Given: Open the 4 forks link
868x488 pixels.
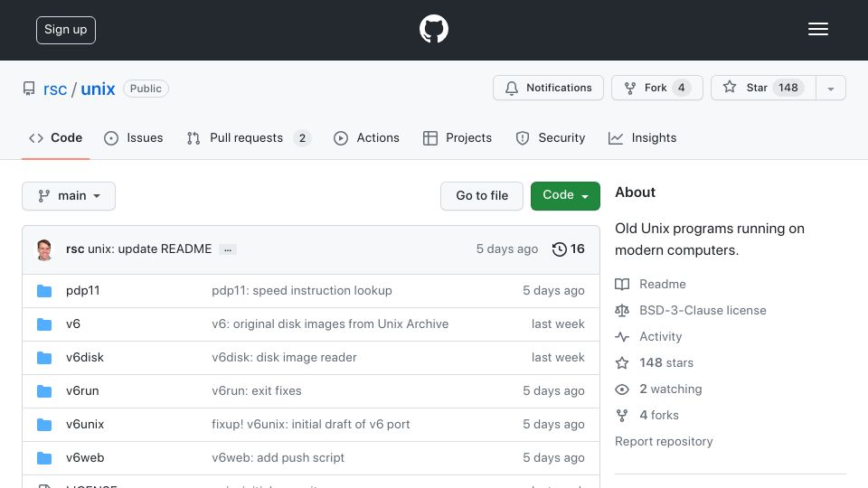Looking at the screenshot, I should pos(659,416).
